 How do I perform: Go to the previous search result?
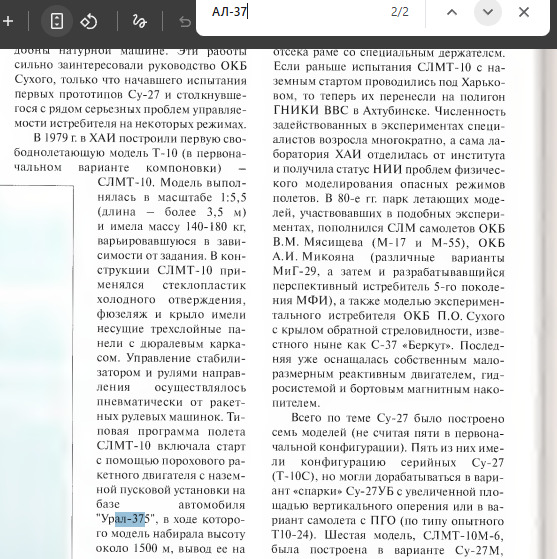[452, 12]
